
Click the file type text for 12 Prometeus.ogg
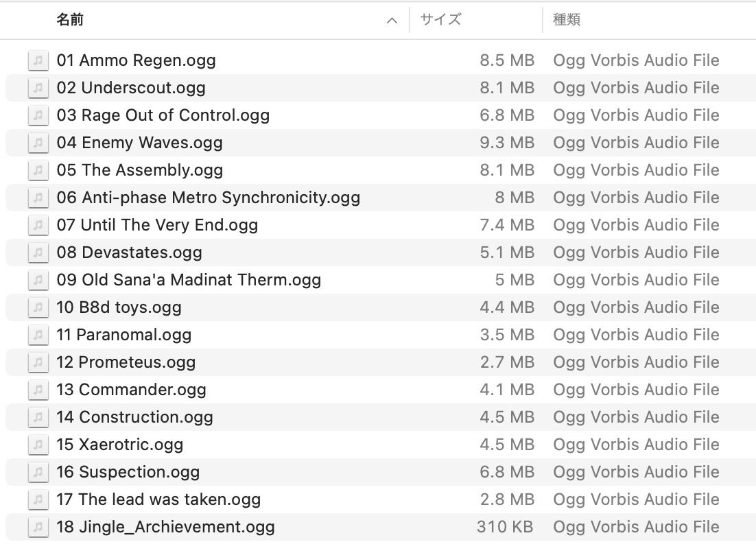click(636, 362)
